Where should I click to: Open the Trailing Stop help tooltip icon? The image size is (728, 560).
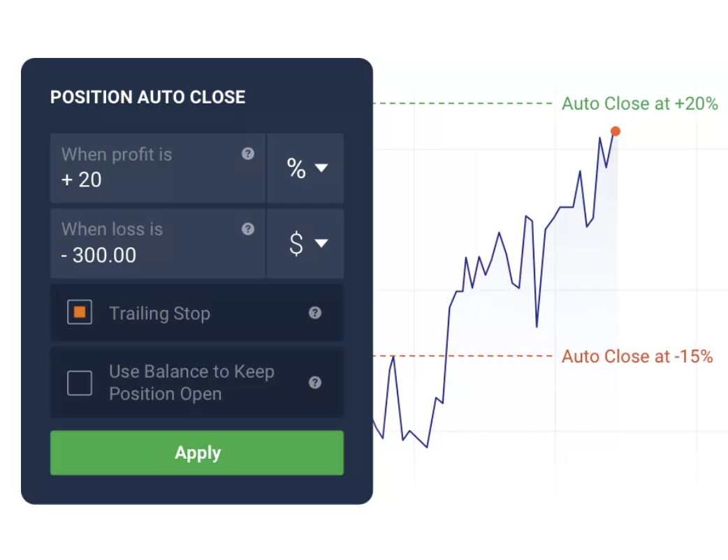point(315,313)
